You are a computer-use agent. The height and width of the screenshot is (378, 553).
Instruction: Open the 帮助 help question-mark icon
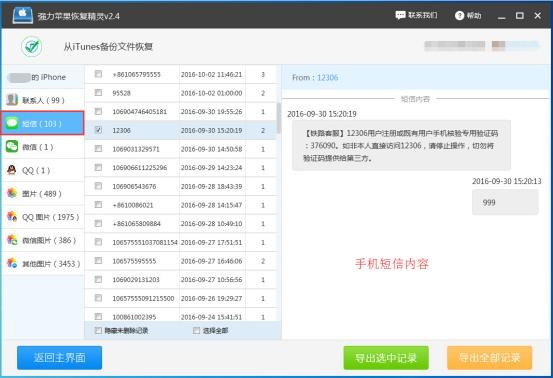[459, 16]
